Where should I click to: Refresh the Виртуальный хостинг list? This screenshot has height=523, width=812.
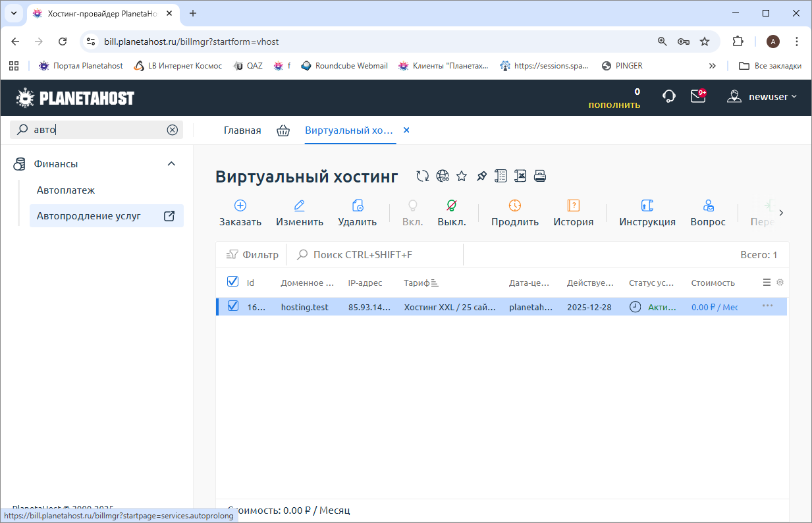pyautogui.click(x=423, y=176)
